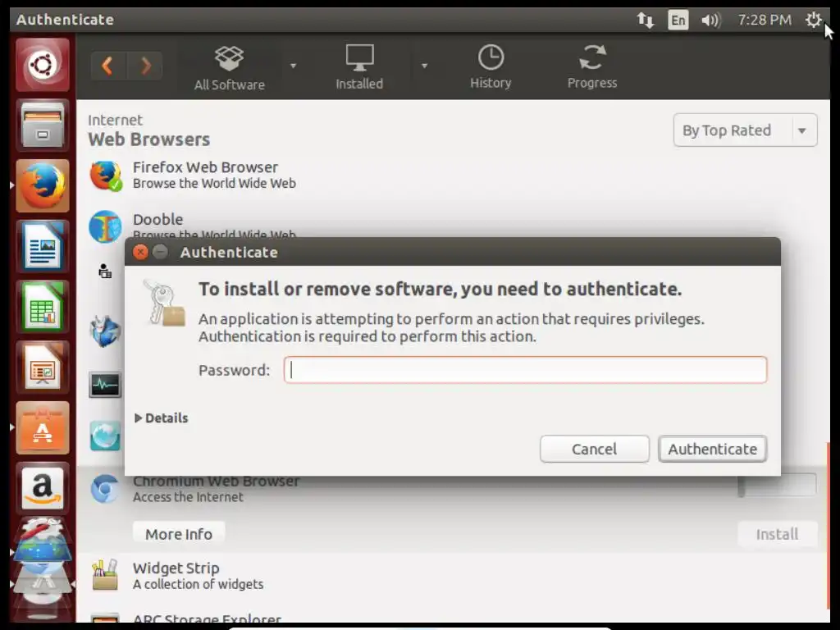Close the Authenticate dialog
The width and height of the screenshot is (840, 630).
tap(140, 252)
